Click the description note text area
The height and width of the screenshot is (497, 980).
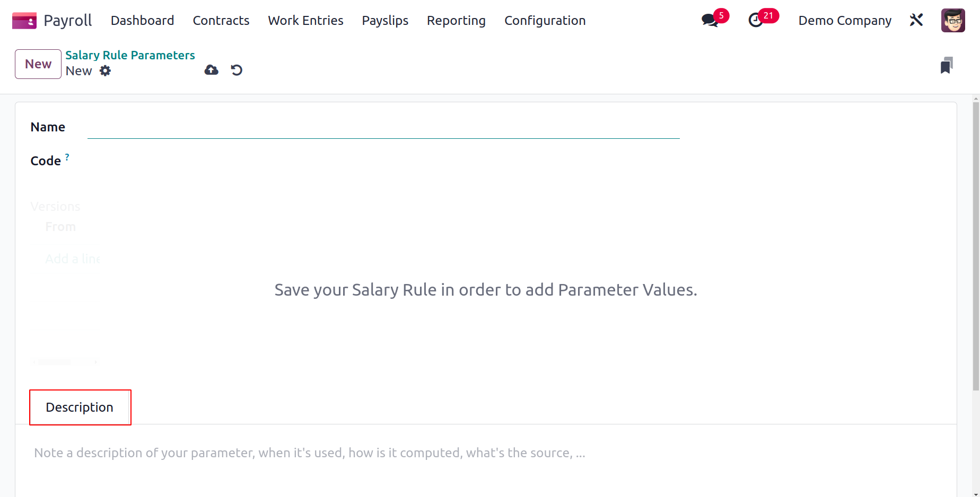coord(486,454)
